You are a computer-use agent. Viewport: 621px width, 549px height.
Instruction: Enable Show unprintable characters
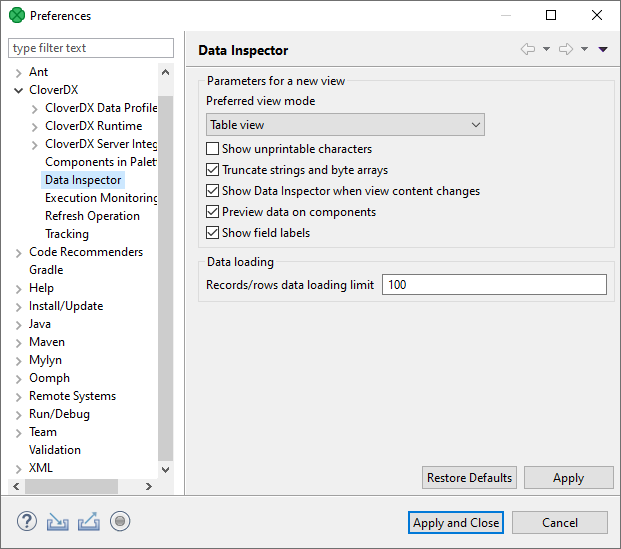click(212, 149)
